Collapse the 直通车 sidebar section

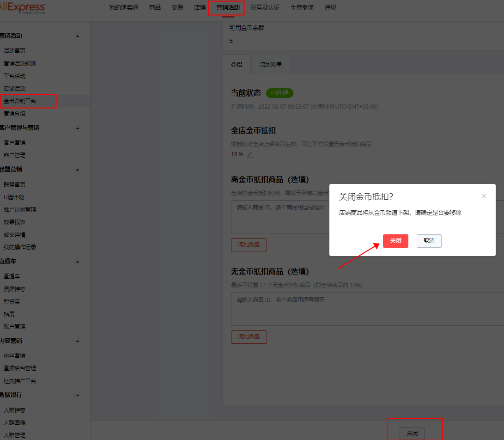pos(78,261)
